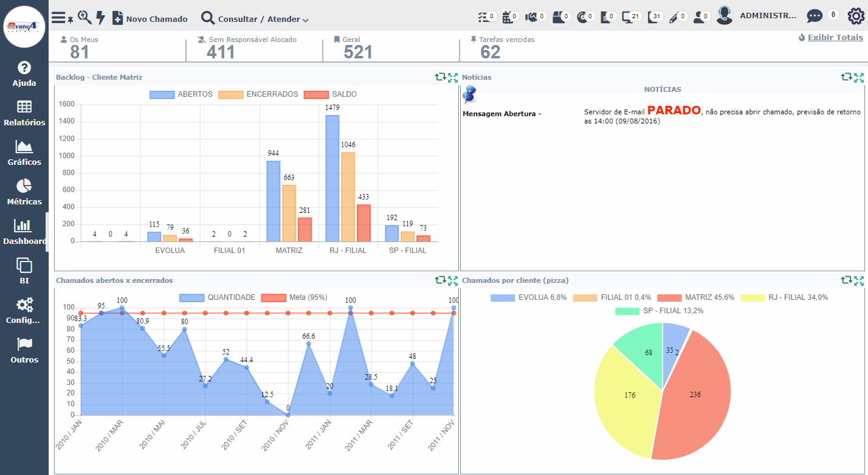Toggle Meta (95%) series in line chart

[273, 297]
